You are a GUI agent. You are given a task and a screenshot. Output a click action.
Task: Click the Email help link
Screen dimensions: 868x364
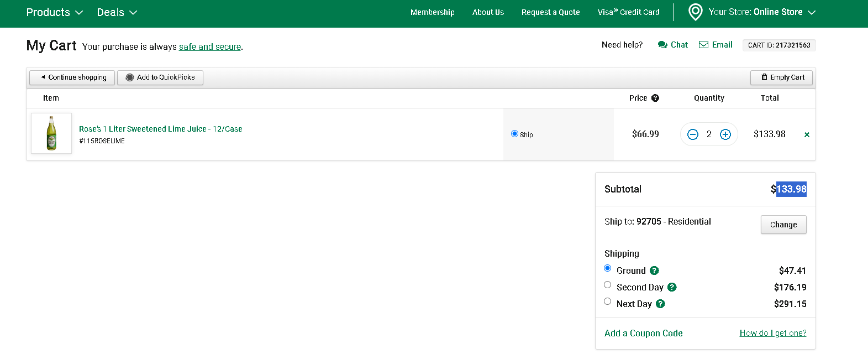716,45
